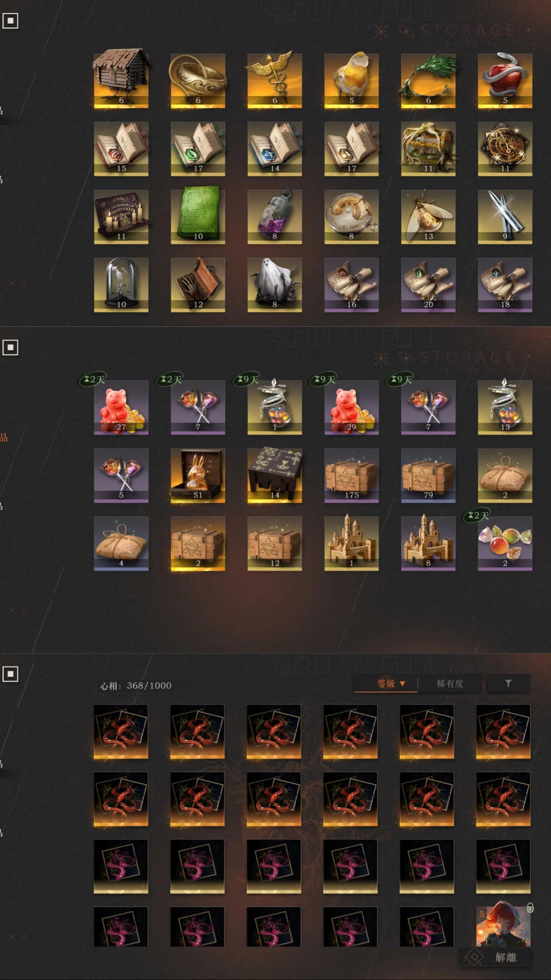The width and height of the screenshot is (551, 980).
Task: Select the wooden hut on chicken legs item
Action: tap(121, 80)
